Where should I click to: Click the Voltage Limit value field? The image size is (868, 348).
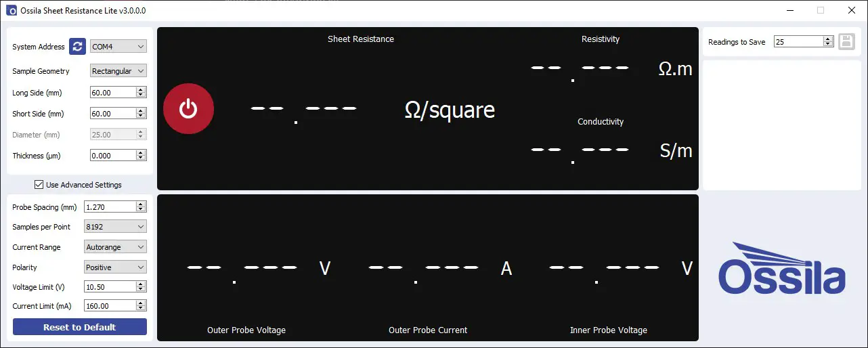(x=110, y=287)
